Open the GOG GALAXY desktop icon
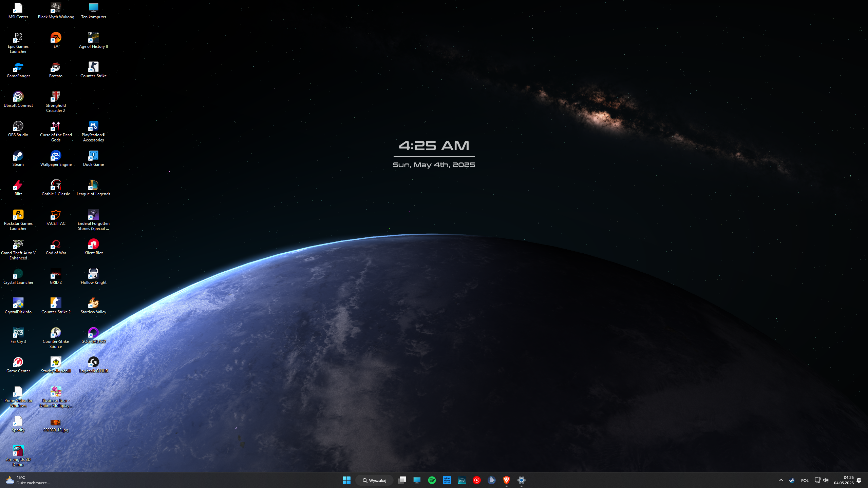This screenshot has width=868, height=488. pos(93,335)
